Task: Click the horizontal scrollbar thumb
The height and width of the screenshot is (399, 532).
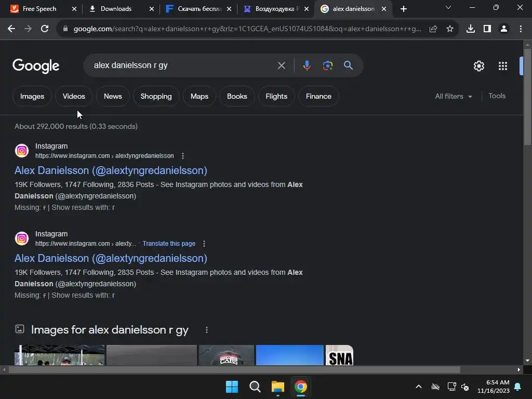Action: (234, 369)
